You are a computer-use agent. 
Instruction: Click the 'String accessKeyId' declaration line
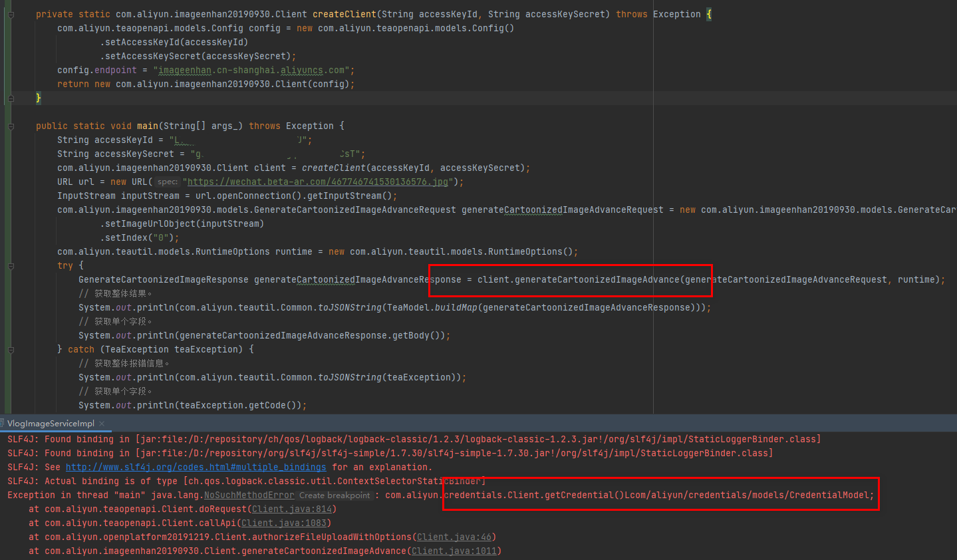[185, 140]
